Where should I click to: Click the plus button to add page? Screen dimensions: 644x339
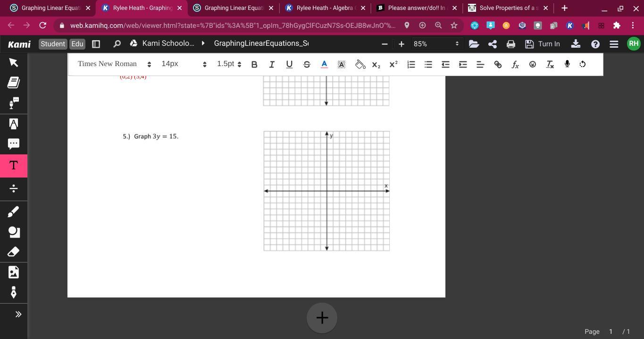[322, 318]
